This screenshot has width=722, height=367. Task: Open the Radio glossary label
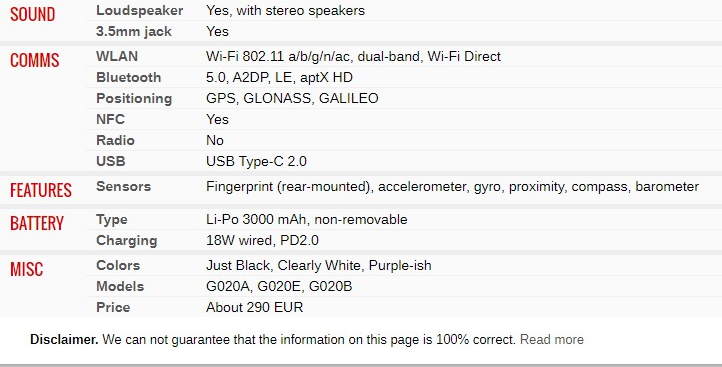[115, 140]
